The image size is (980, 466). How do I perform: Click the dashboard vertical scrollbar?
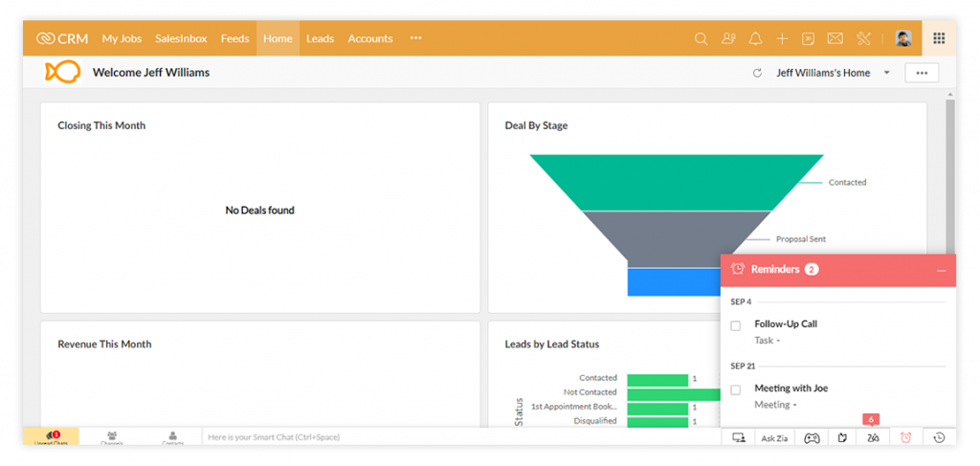[950, 178]
